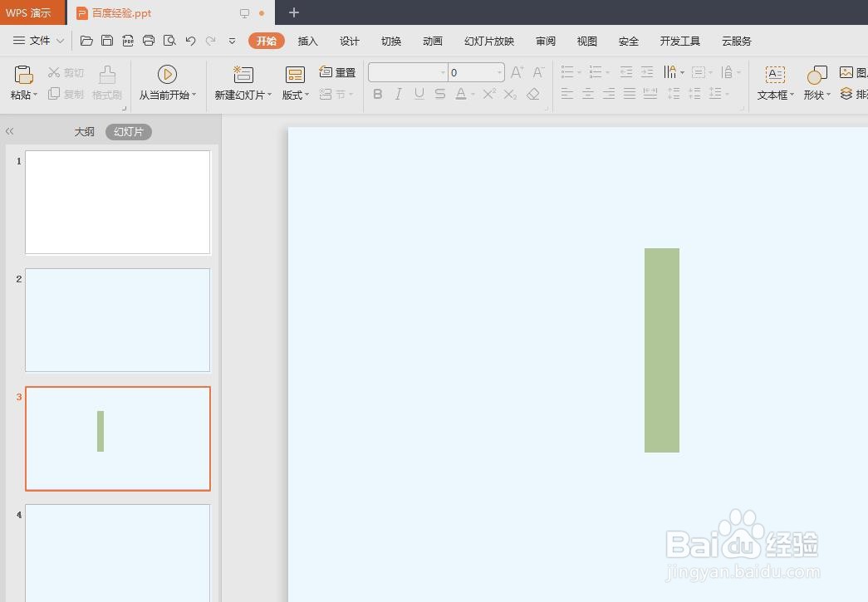Switch to the Design (设计) tab
The height and width of the screenshot is (602, 868).
(350, 41)
